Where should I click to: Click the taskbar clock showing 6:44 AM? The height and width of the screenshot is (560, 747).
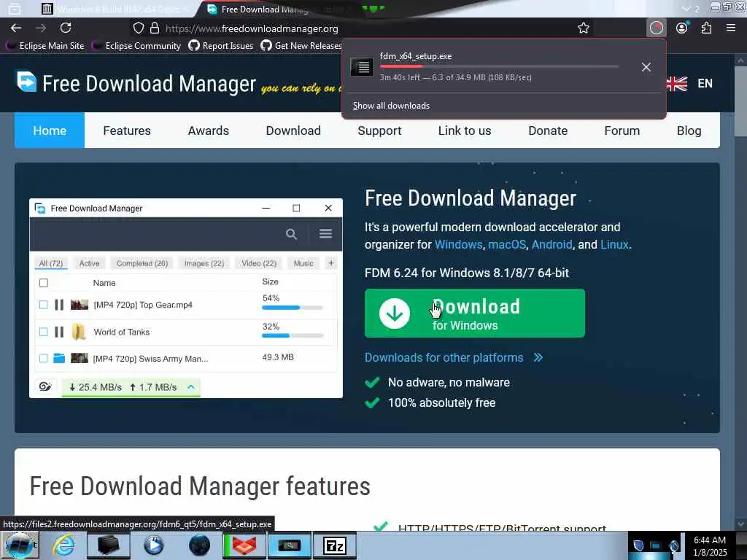tap(710, 545)
